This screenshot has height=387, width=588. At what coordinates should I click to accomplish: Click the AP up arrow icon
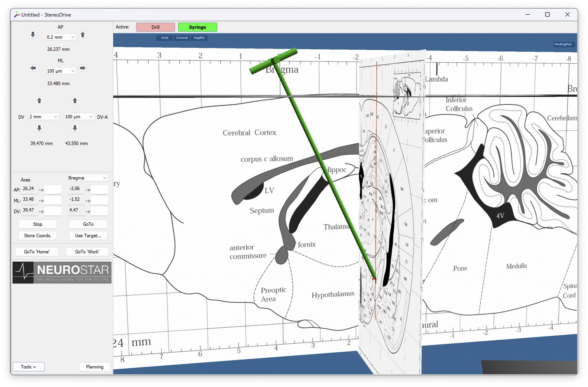tap(83, 35)
